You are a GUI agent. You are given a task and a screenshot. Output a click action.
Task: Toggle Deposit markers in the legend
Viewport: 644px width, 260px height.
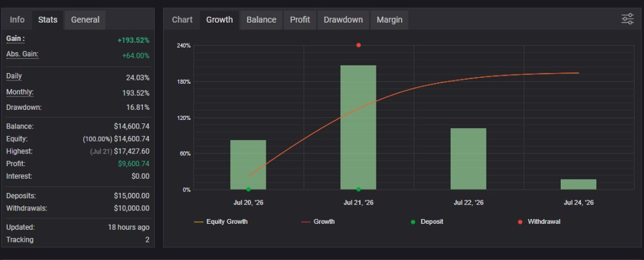coord(427,222)
